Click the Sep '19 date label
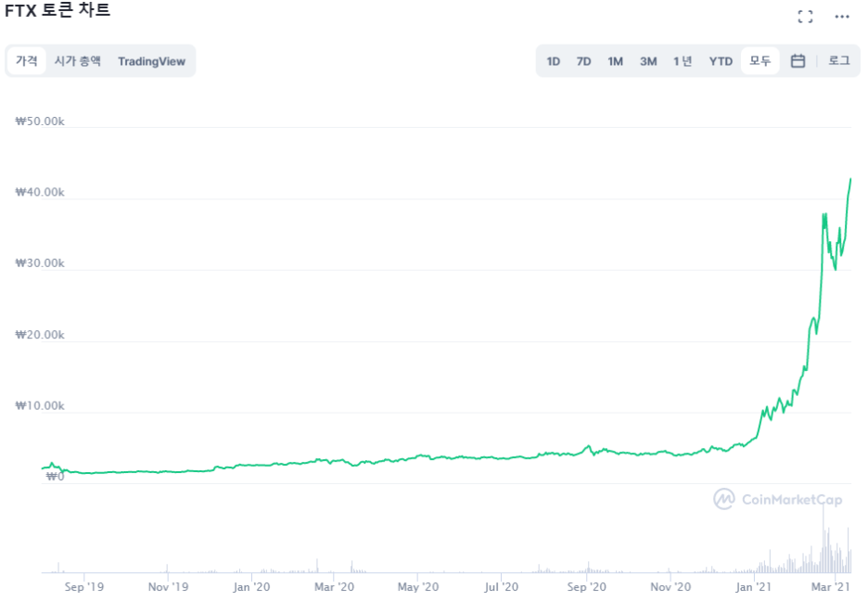 pyautogui.click(x=83, y=586)
